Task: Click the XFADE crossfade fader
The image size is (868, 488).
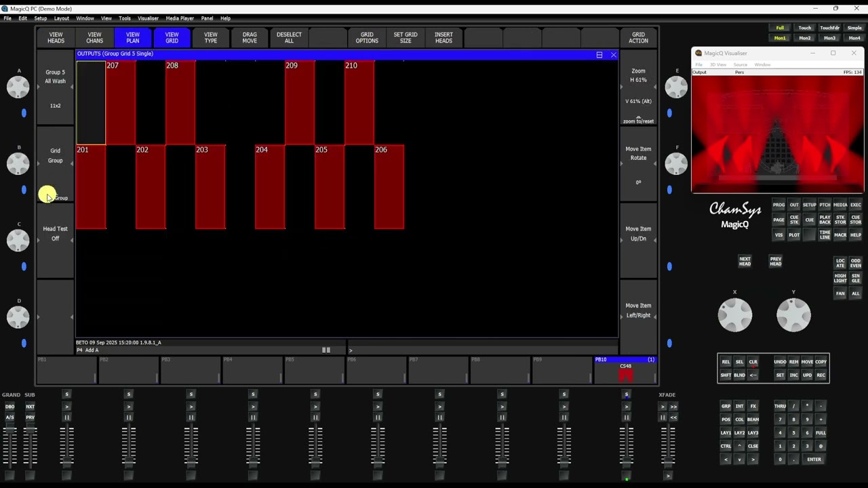Action: (668, 447)
